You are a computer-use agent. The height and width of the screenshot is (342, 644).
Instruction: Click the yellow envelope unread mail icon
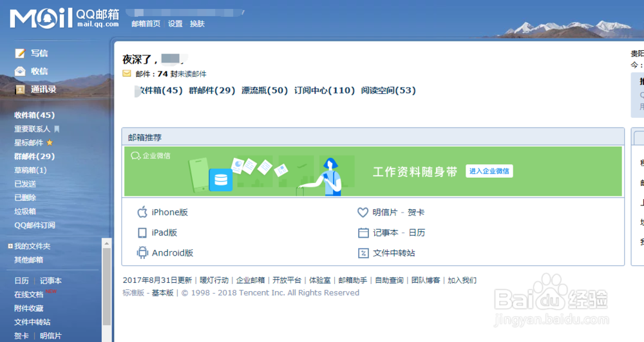126,73
